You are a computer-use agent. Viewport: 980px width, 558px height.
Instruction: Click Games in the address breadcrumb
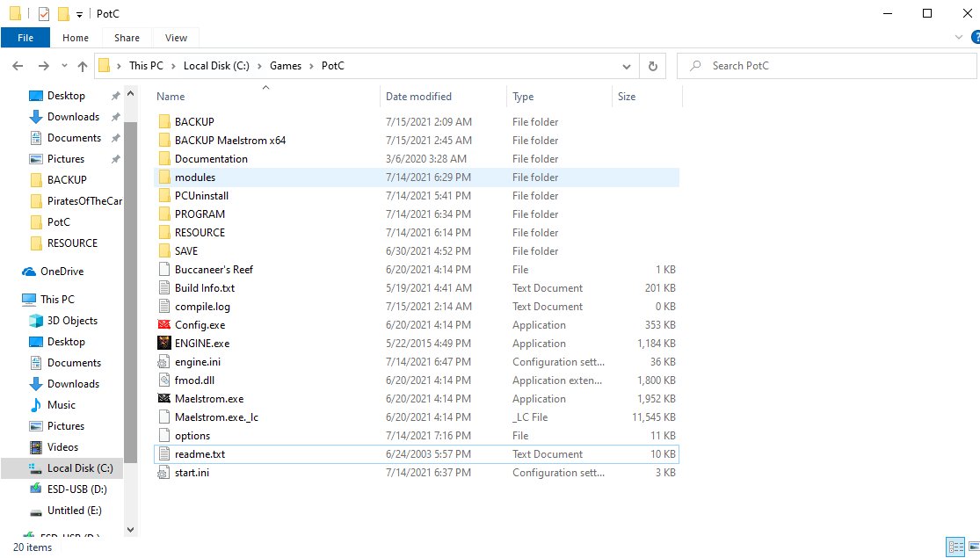[x=286, y=66]
